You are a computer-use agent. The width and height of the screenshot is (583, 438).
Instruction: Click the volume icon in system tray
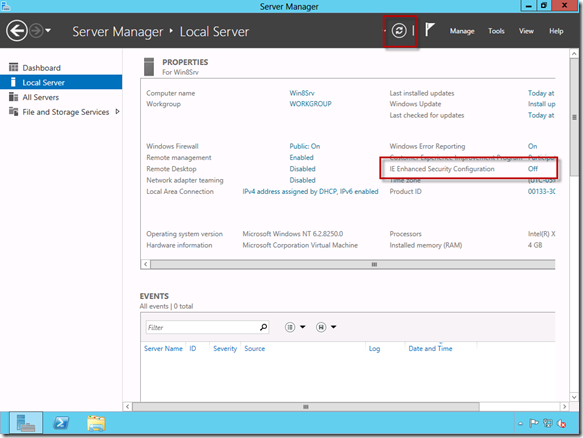(561, 423)
